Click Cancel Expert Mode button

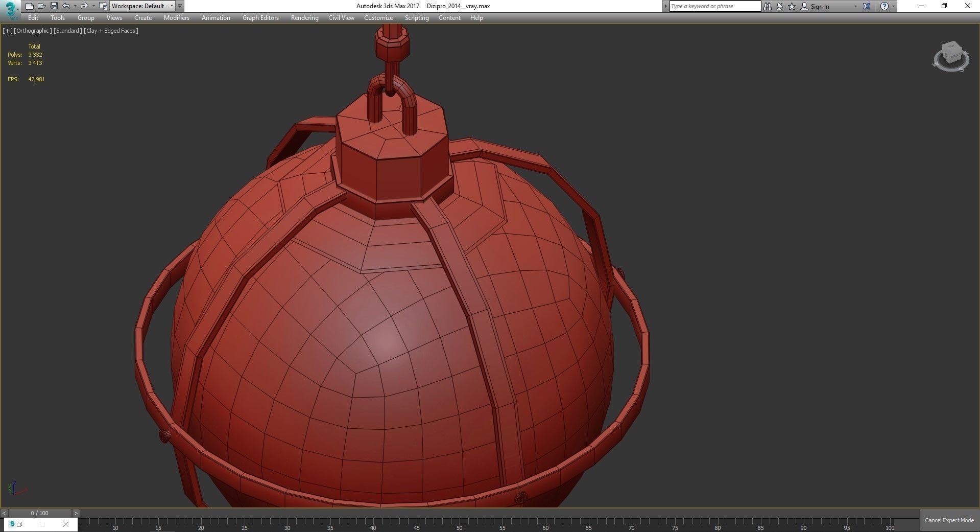(949, 520)
